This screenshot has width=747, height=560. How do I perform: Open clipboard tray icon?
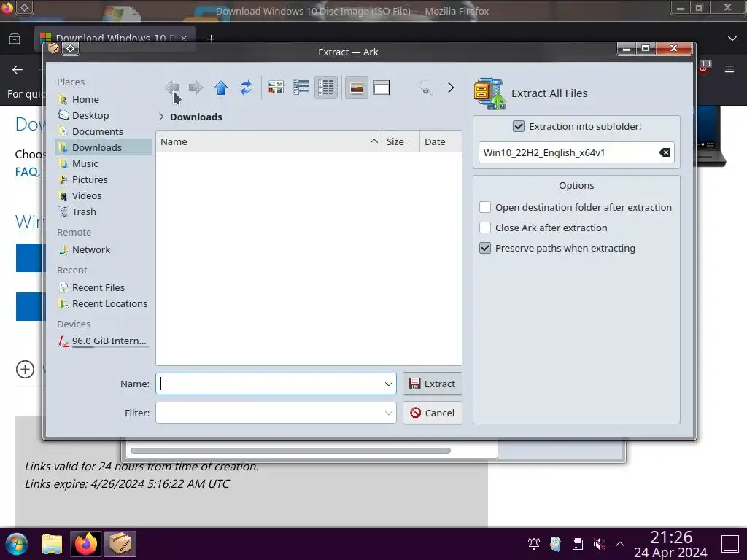(x=578, y=543)
